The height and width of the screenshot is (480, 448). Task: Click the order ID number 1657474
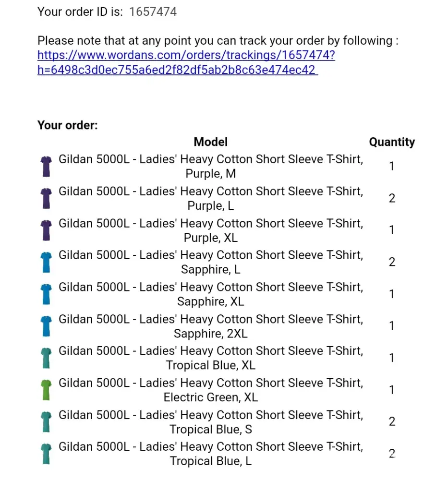153,12
